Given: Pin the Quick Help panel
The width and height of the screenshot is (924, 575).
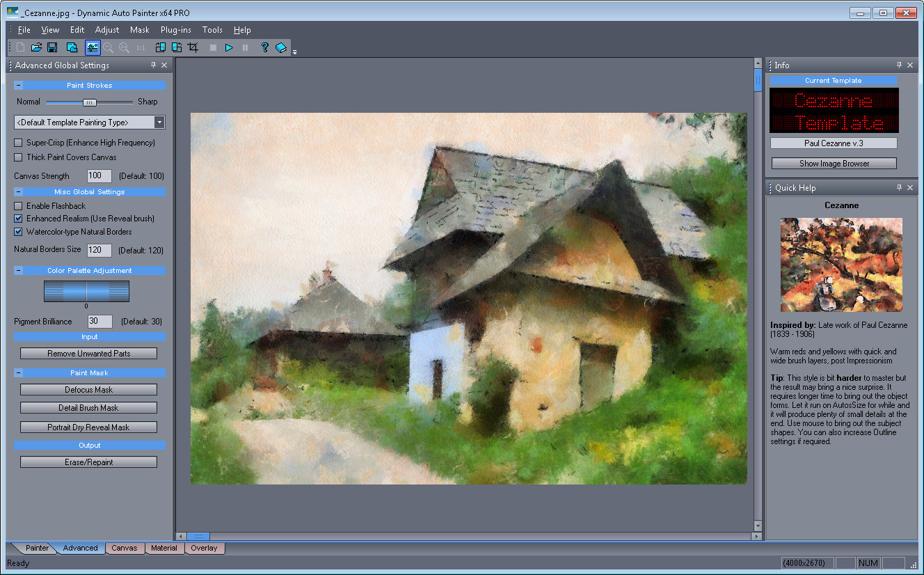Looking at the screenshot, I should [899, 188].
